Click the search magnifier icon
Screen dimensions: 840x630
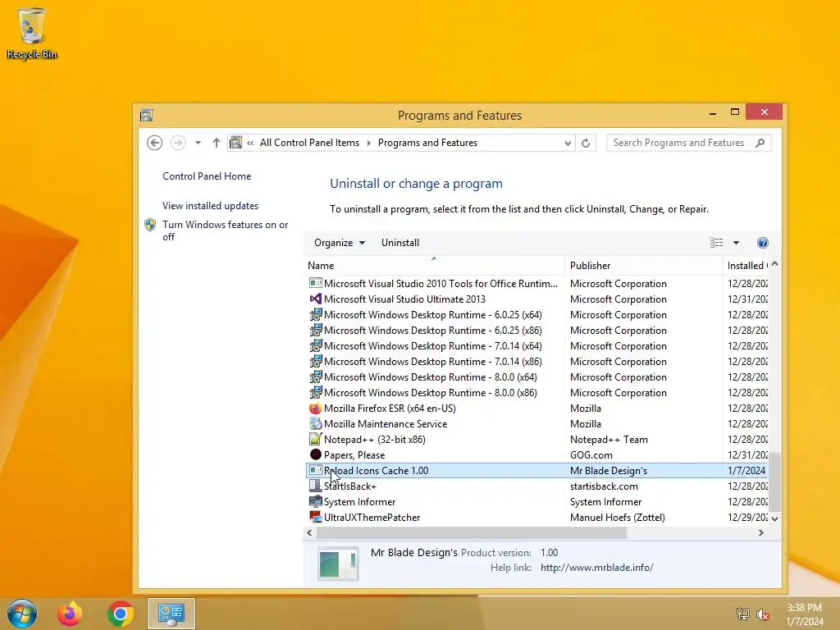[760, 143]
